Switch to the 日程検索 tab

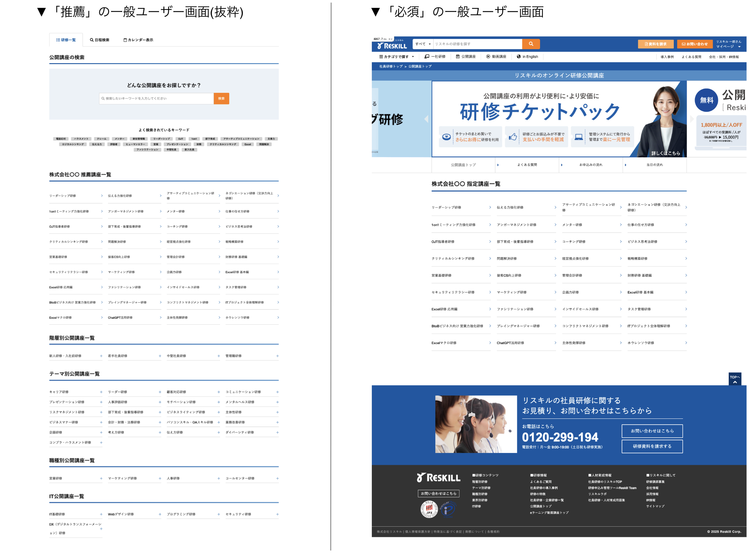click(100, 40)
